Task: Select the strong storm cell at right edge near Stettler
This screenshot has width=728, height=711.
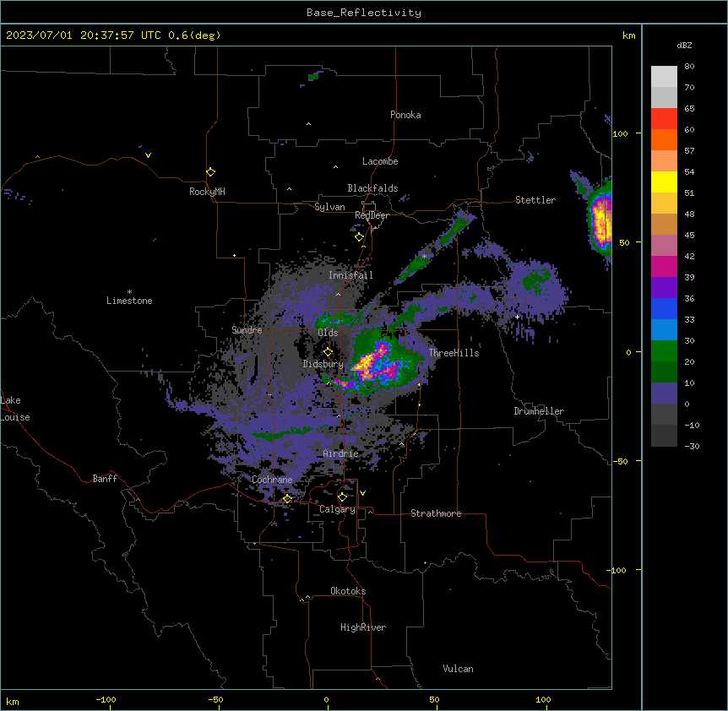Action: point(601,223)
